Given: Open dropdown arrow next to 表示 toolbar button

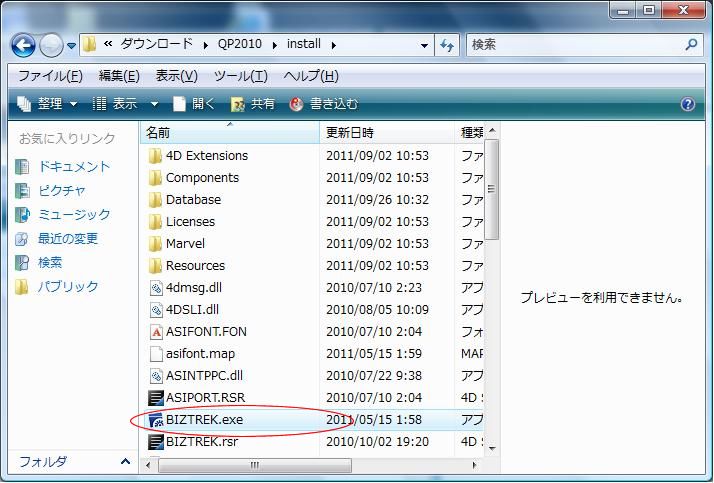Looking at the screenshot, I should coord(154,105).
